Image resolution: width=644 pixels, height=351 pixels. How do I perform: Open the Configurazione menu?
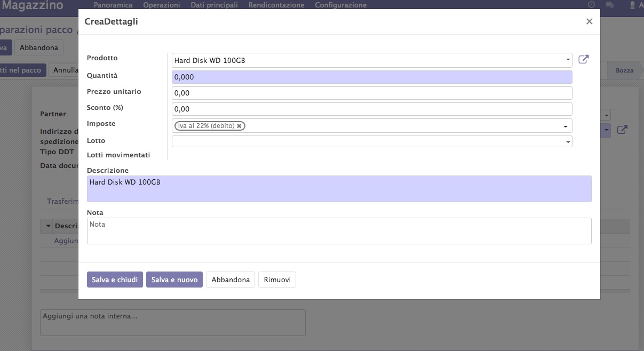pyautogui.click(x=341, y=5)
